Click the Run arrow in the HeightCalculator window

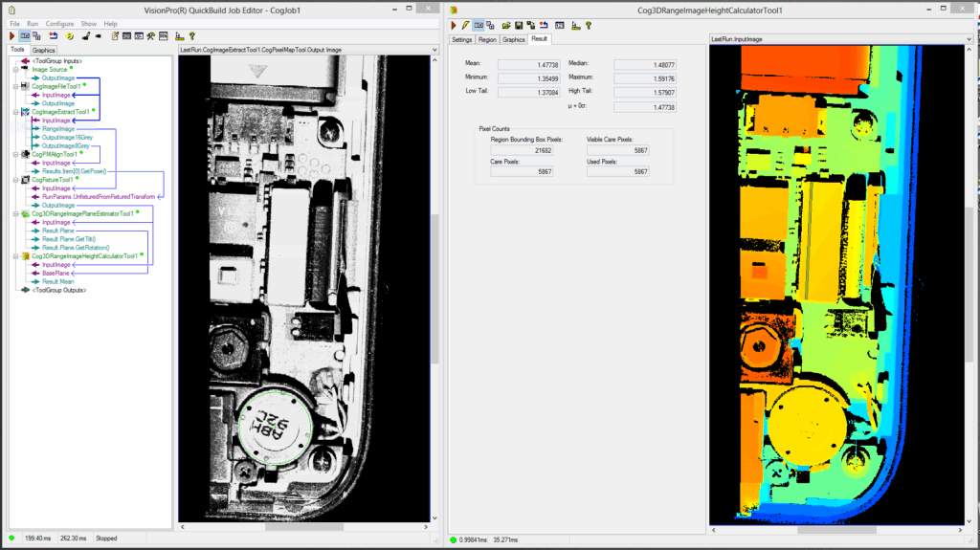(454, 25)
